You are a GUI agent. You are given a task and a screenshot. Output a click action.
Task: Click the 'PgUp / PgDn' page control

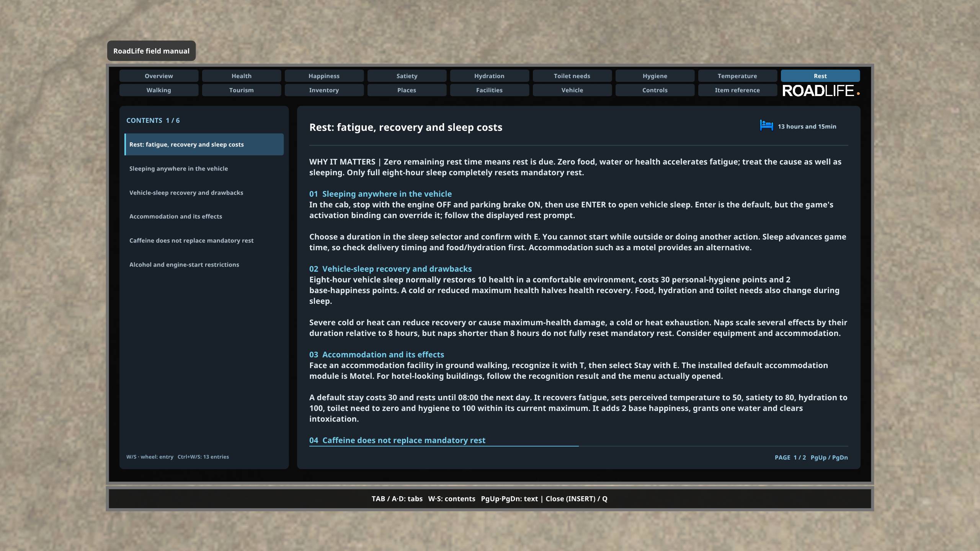[x=829, y=457]
